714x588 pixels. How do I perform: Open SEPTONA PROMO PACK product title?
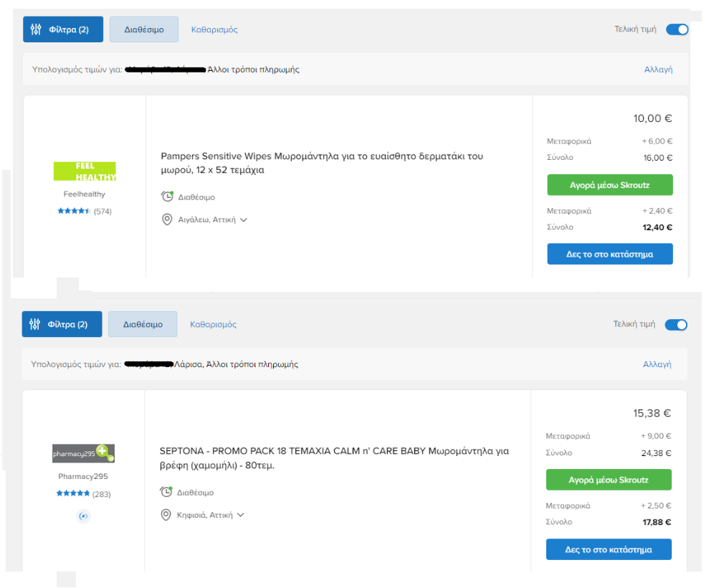coord(334,458)
